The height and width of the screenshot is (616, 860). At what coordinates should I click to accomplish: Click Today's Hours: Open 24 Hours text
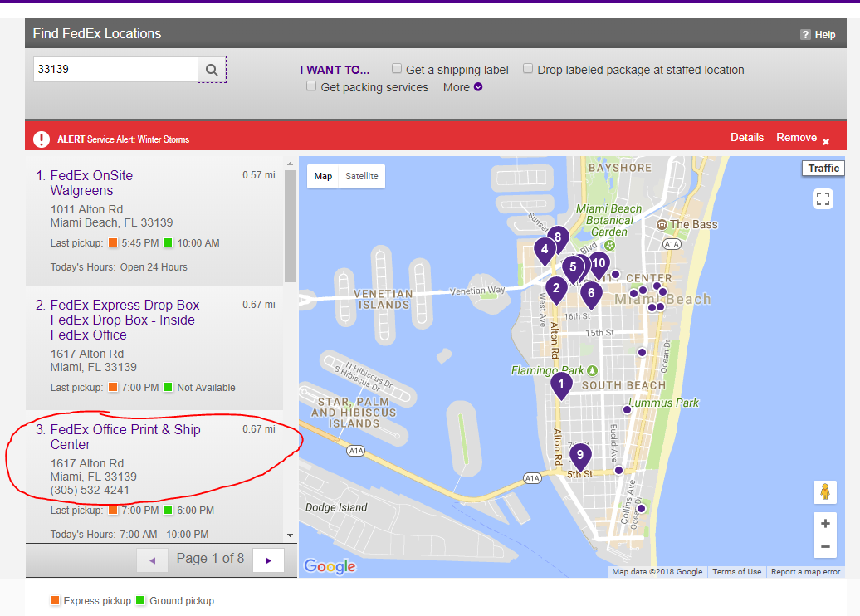click(x=119, y=267)
